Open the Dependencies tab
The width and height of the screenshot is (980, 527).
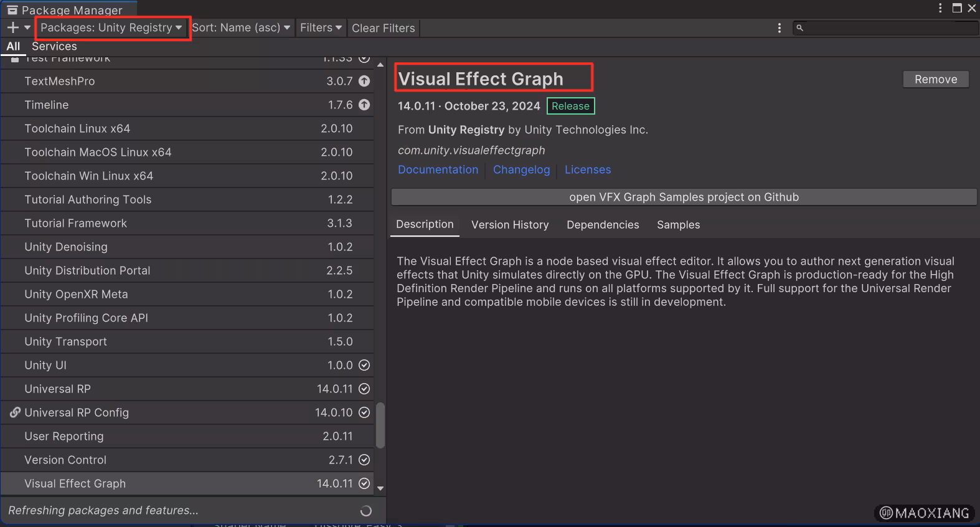pyautogui.click(x=603, y=225)
